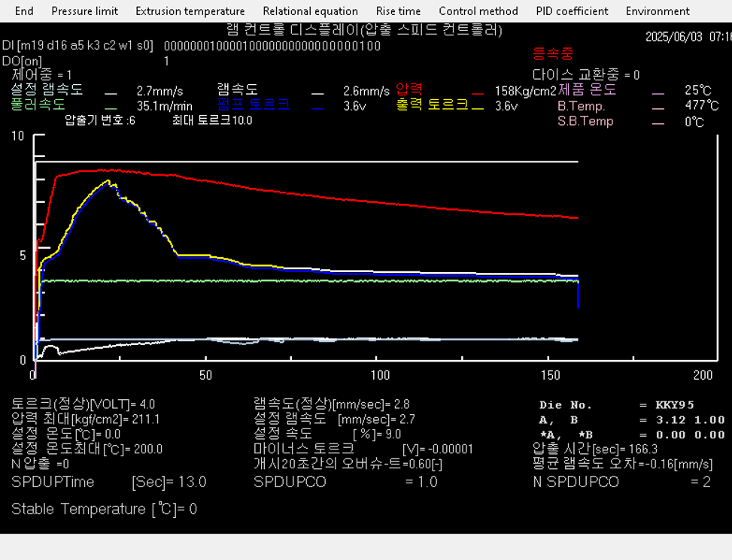Select the 압력 최대 value 211.1
This screenshot has width=732, height=560.
click(x=145, y=419)
